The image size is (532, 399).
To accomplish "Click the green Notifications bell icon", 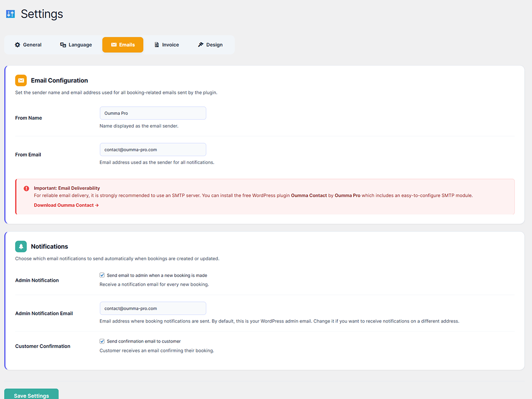I will 21,246.
